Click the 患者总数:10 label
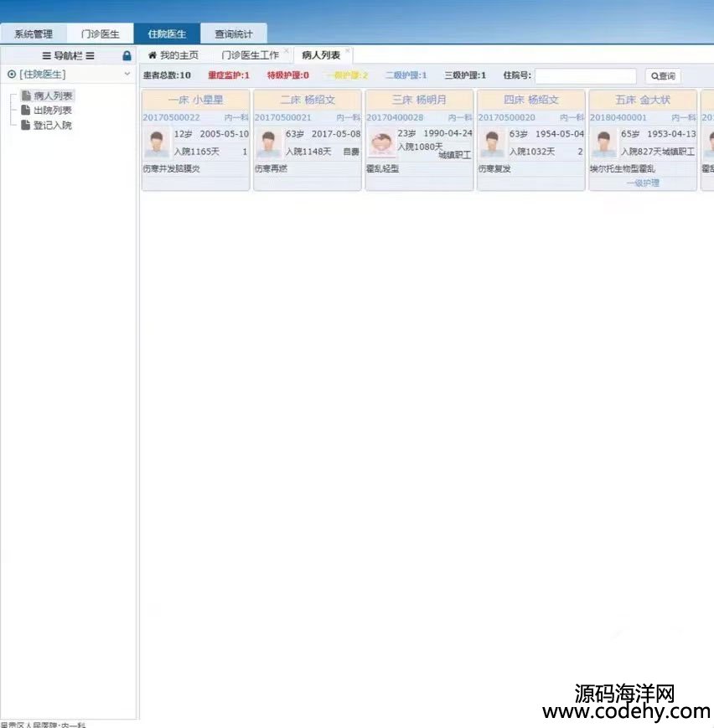This screenshot has width=714, height=728. 167,75
